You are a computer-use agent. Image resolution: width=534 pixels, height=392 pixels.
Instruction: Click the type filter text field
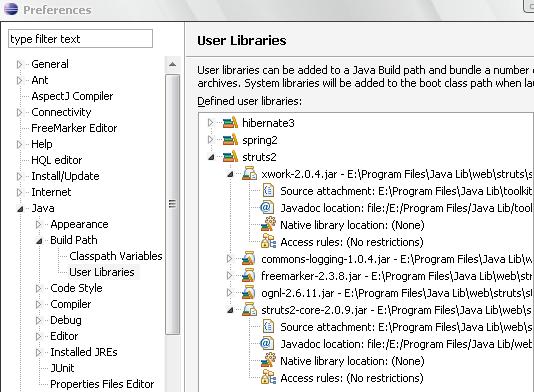tap(80, 38)
